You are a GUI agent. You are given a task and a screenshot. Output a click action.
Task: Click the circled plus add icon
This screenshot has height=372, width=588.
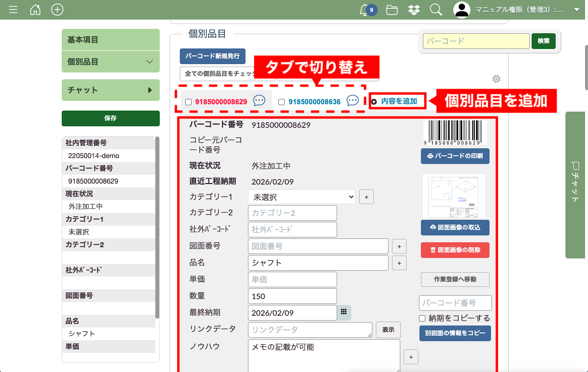[x=57, y=10]
